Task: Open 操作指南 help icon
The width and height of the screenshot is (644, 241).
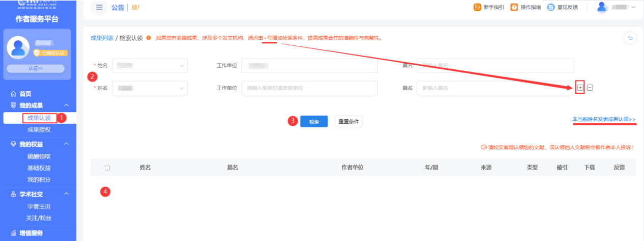Action: (x=514, y=7)
